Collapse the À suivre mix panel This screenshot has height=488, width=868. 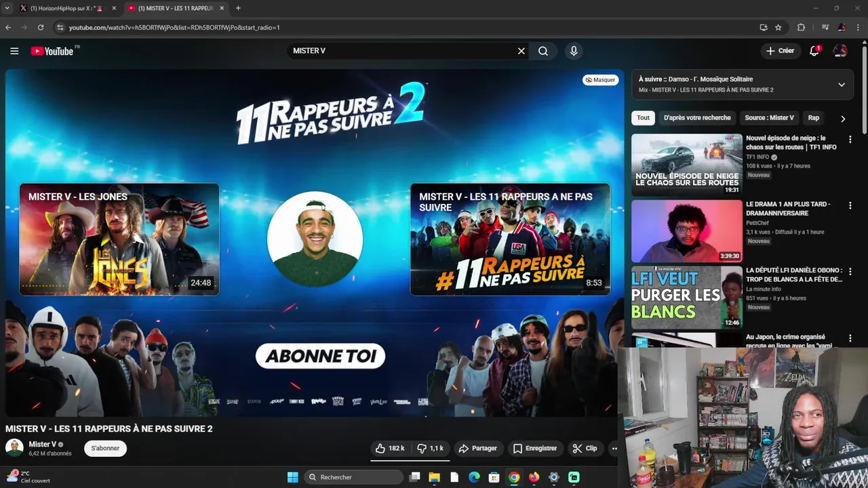point(842,85)
